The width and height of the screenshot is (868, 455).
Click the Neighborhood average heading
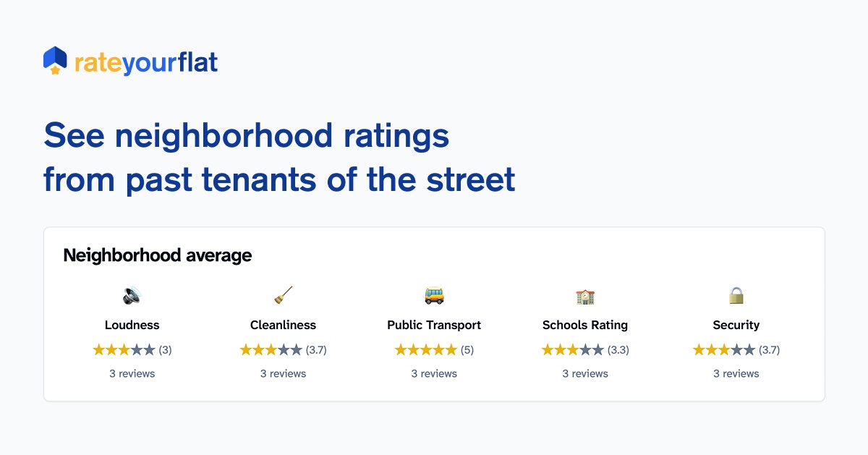[158, 255]
